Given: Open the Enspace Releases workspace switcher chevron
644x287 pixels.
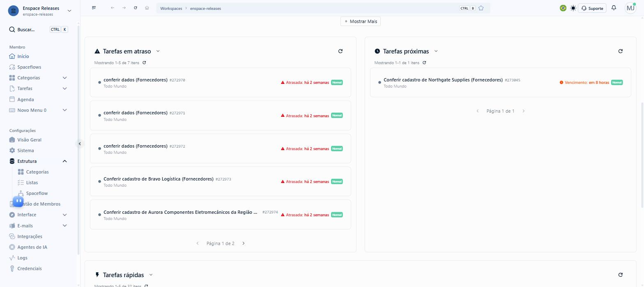Looking at the screenshot, I should [69, 11].
